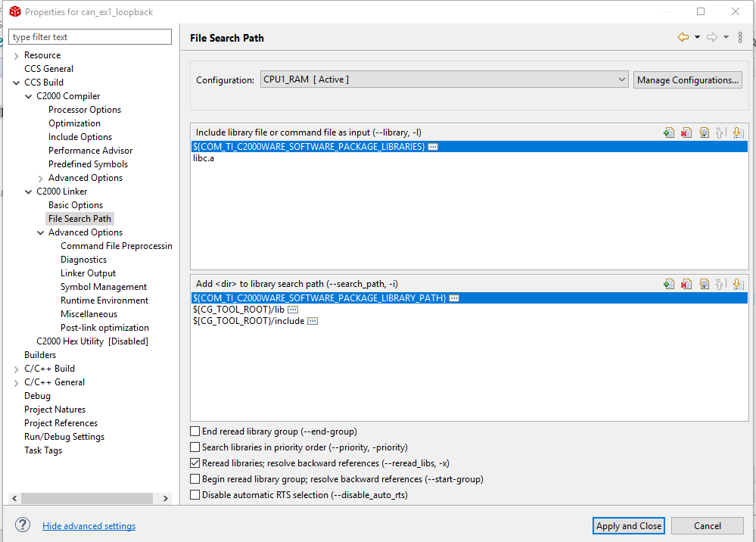Open Post-link optimization page
Viewport: 756px width, 542px height.
point(104,328)
